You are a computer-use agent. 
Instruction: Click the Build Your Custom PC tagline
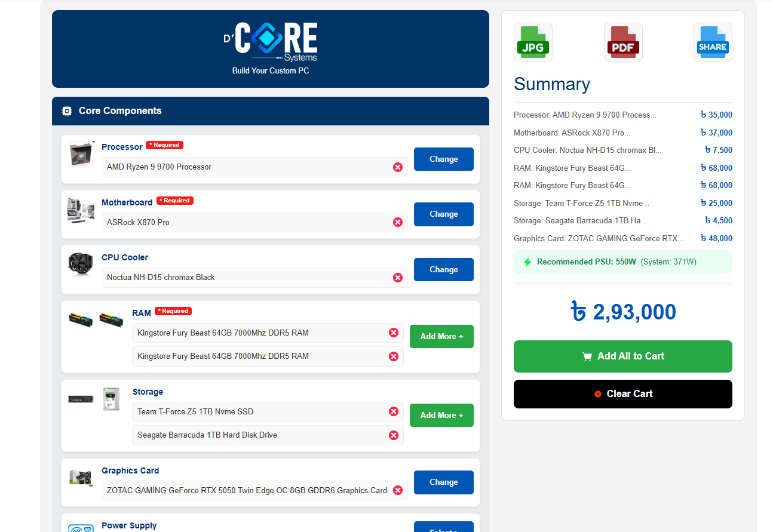[271, 71]
